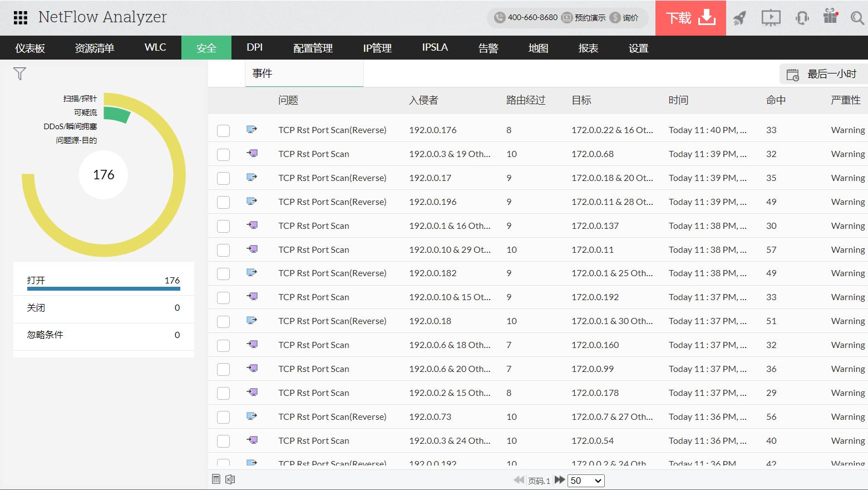
Task: Switch to the 告警 menu tab
Action: tap(488, 48)
